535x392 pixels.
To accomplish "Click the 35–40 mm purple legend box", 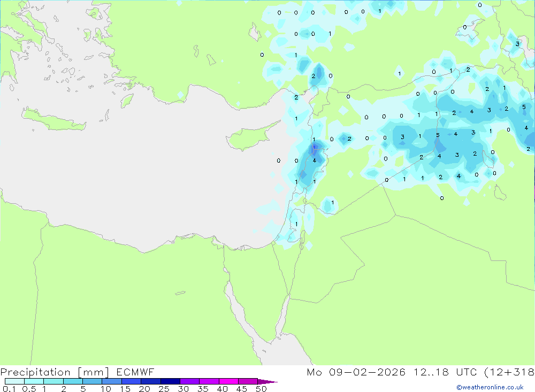I will [209, 381].
